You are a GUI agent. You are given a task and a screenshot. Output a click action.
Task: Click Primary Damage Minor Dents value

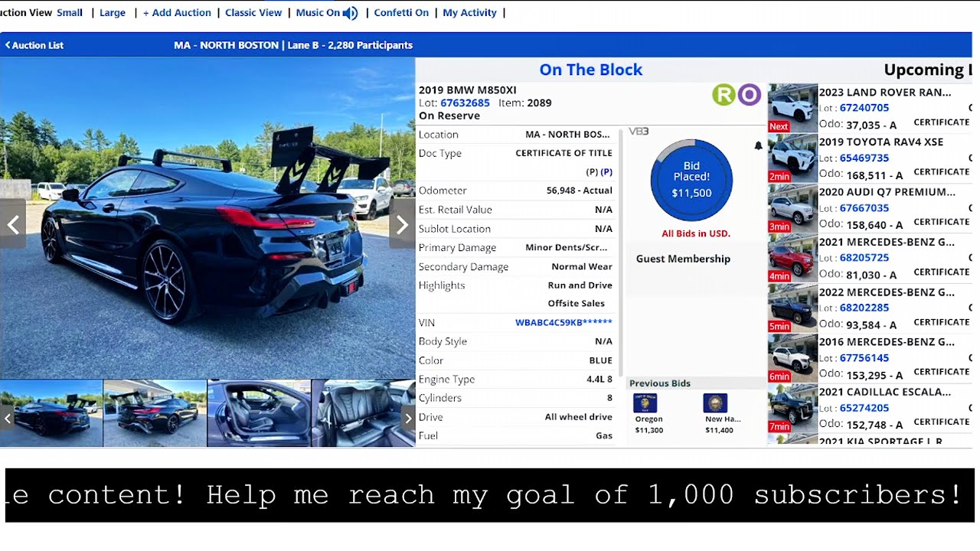point(567,247)
